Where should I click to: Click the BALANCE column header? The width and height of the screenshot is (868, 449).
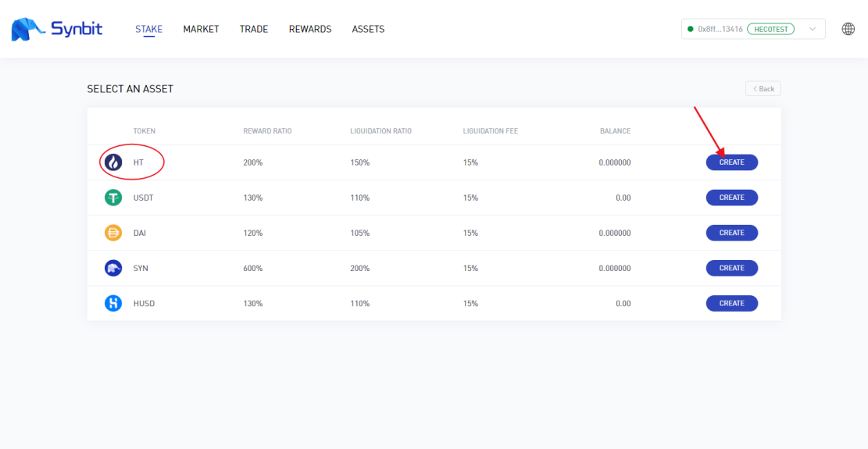click(x=615, y=131)
